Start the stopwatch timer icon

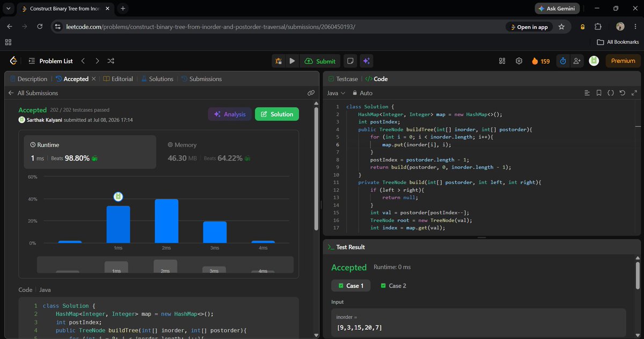562,61
